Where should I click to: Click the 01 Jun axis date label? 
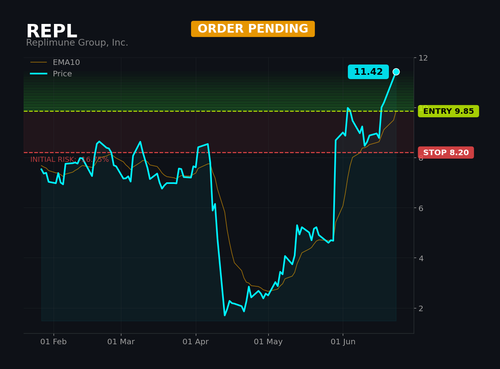tap(343, 342)
